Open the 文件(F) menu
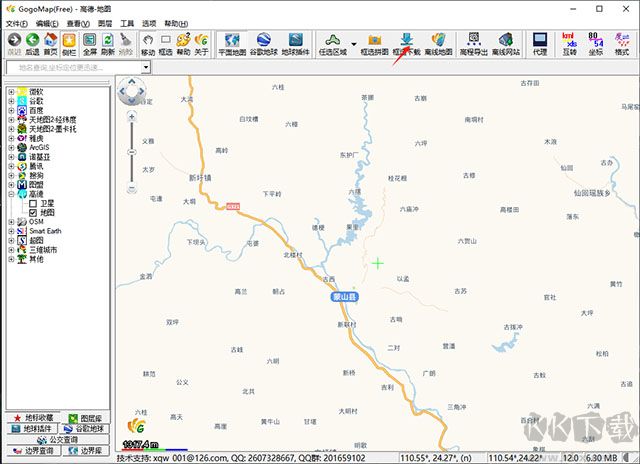 [17, 24]
